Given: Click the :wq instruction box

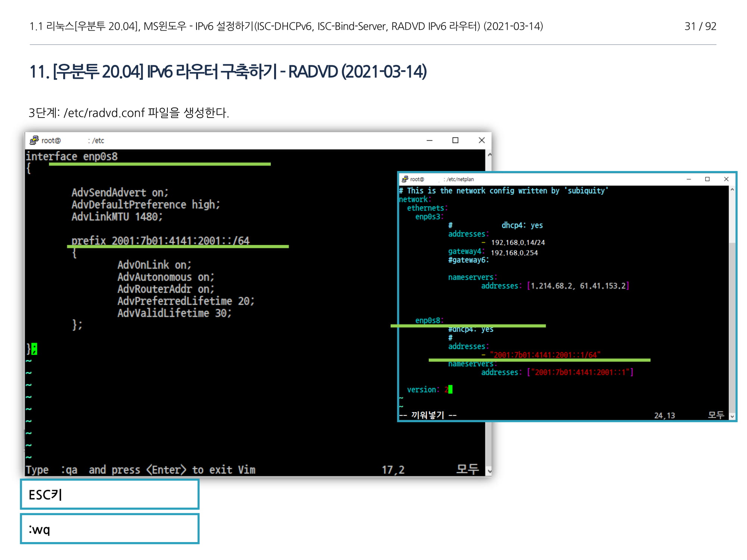Looking at the screenshot, I should (109, 529).
